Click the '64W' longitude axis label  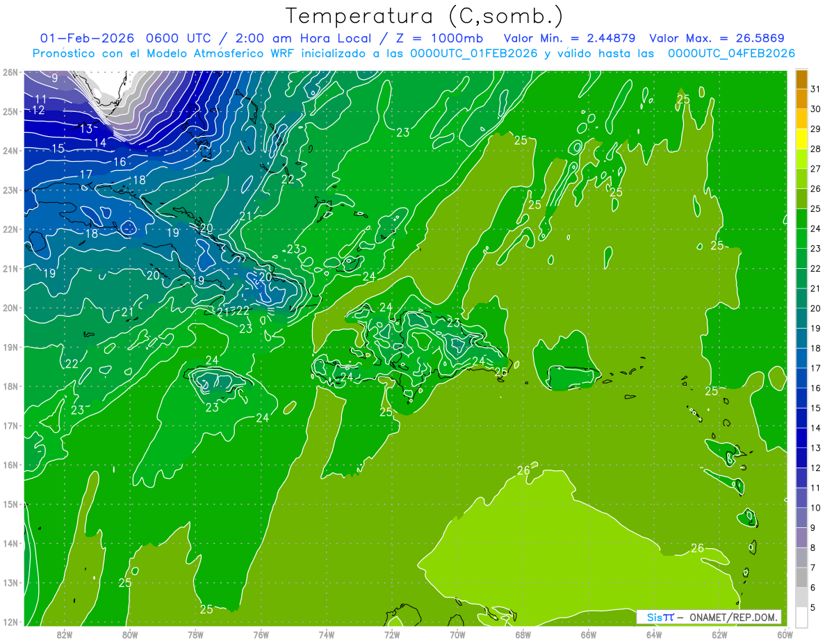(x=654, y=634)
